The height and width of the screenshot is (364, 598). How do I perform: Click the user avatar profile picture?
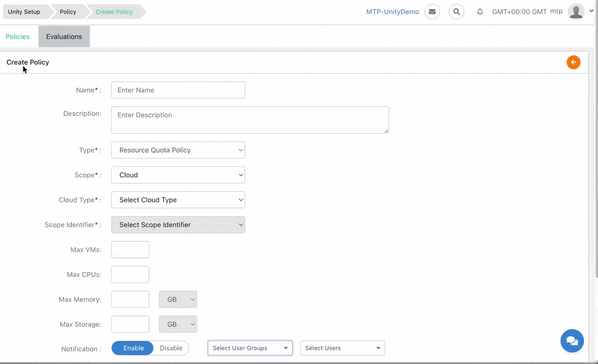(576, 12)
